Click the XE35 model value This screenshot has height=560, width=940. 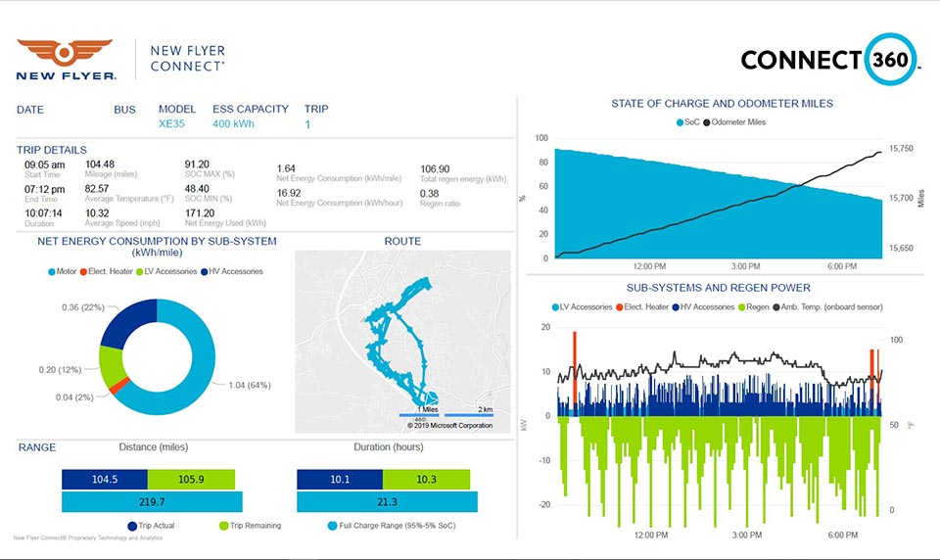[x=171, y=124]
